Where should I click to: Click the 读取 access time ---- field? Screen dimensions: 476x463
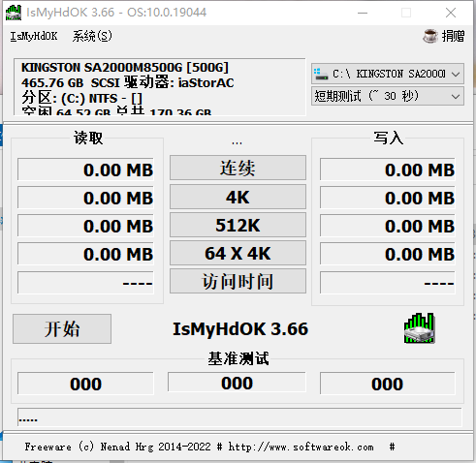tap(85, 283)
